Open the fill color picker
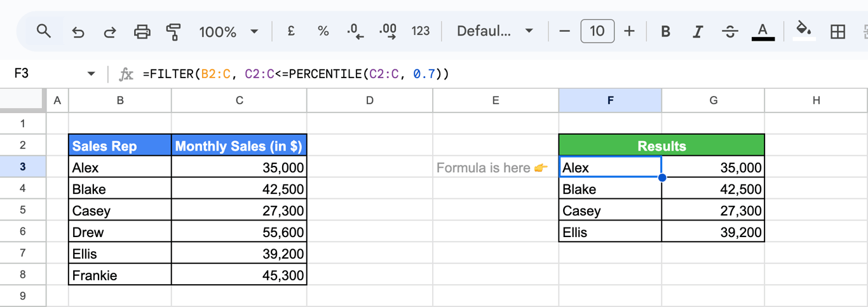Image resolution: width=868 pixels, height=307 pixels. click(x=804, y=31)
